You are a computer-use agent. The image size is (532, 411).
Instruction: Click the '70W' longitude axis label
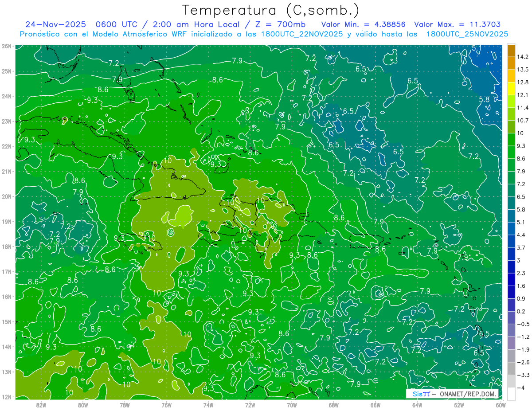pos(292,405)
